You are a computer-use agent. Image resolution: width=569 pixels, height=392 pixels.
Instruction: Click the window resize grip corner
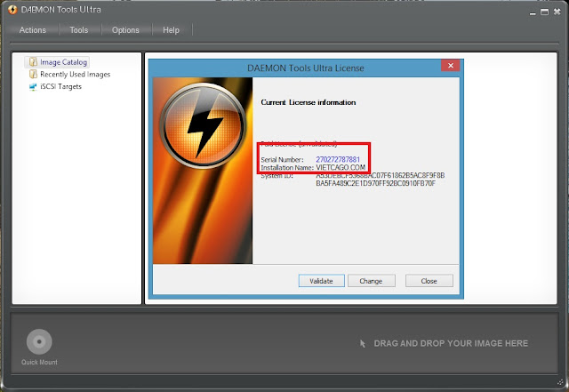click(x=561, y=381)
